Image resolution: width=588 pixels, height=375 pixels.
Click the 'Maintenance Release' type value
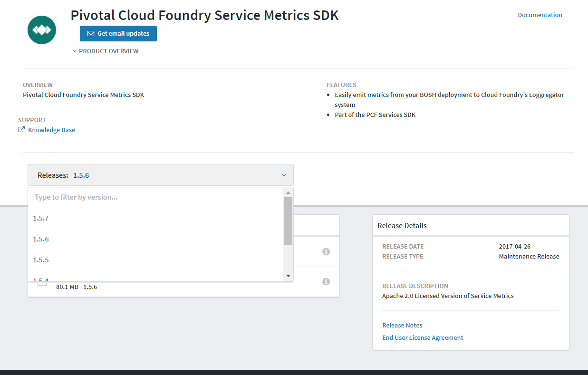529,257
